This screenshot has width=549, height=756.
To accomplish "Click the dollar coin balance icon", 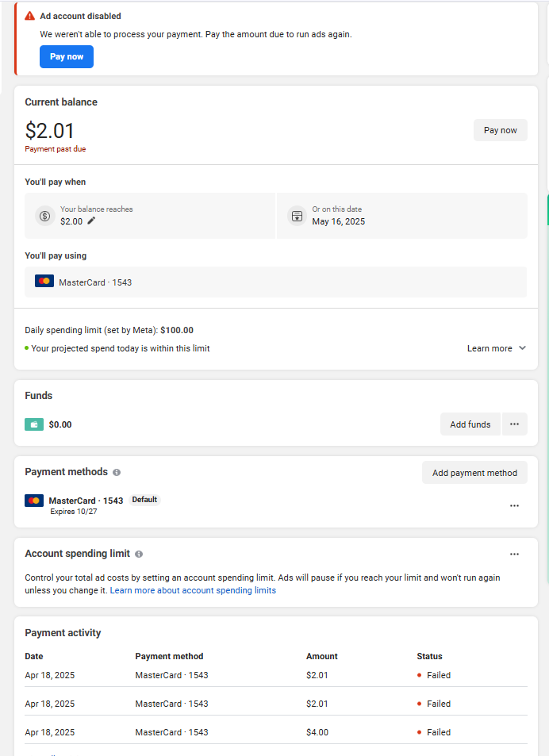I will (45, 216).
